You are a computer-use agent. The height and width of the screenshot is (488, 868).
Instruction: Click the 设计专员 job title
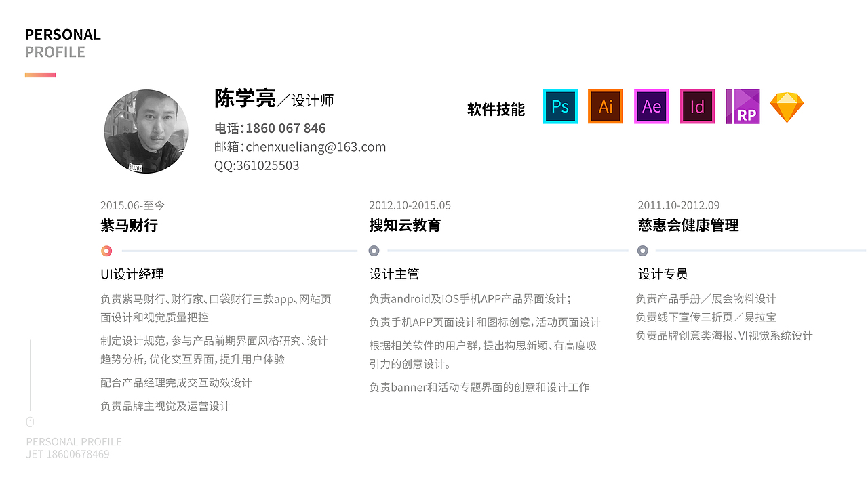coord(663,274)
